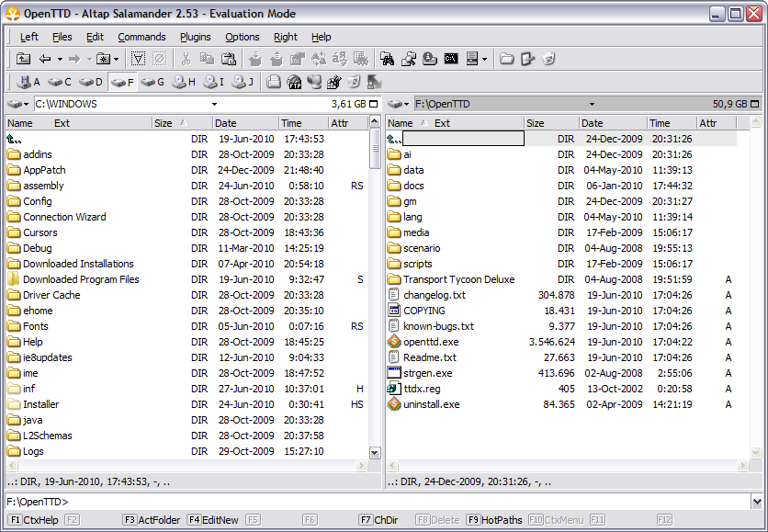
Task: Expand C:\WINDOWS path history dropdown
Action: pyautogui.click(x=214, y=104)
